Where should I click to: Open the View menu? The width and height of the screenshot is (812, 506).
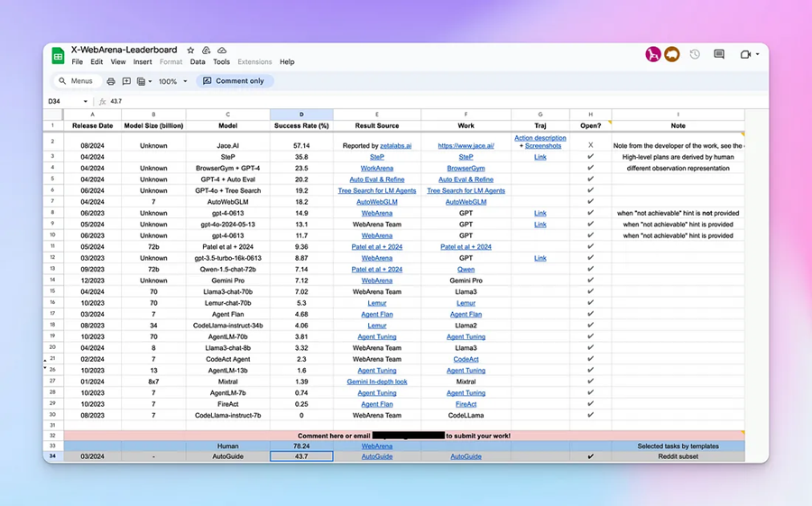click(118, 61)
